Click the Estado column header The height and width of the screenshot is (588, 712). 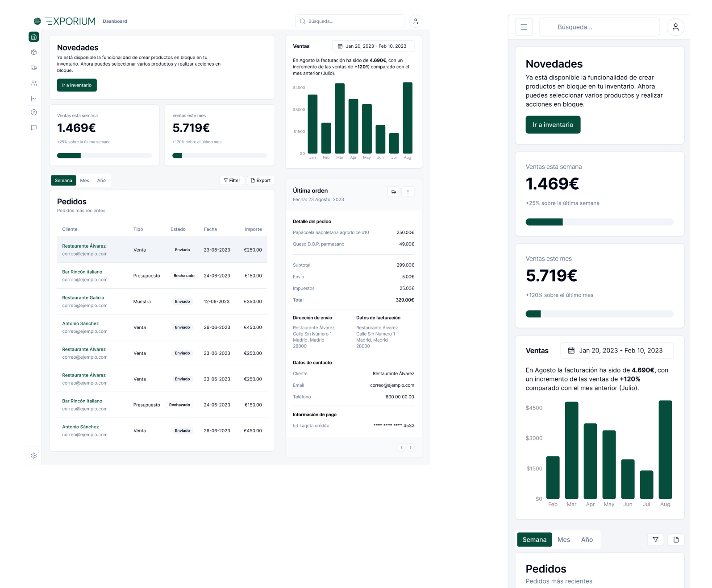[178, 229]
